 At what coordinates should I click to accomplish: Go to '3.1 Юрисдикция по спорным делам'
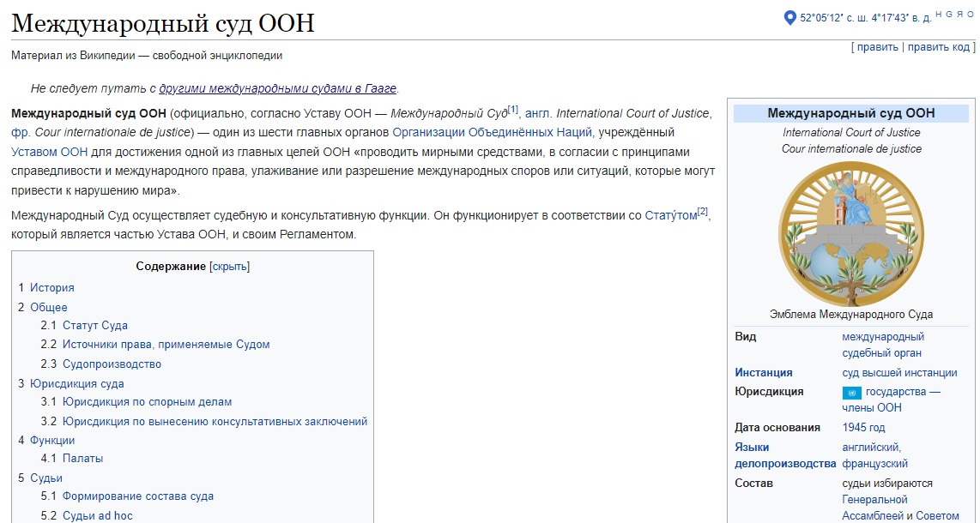pos(136,402)
